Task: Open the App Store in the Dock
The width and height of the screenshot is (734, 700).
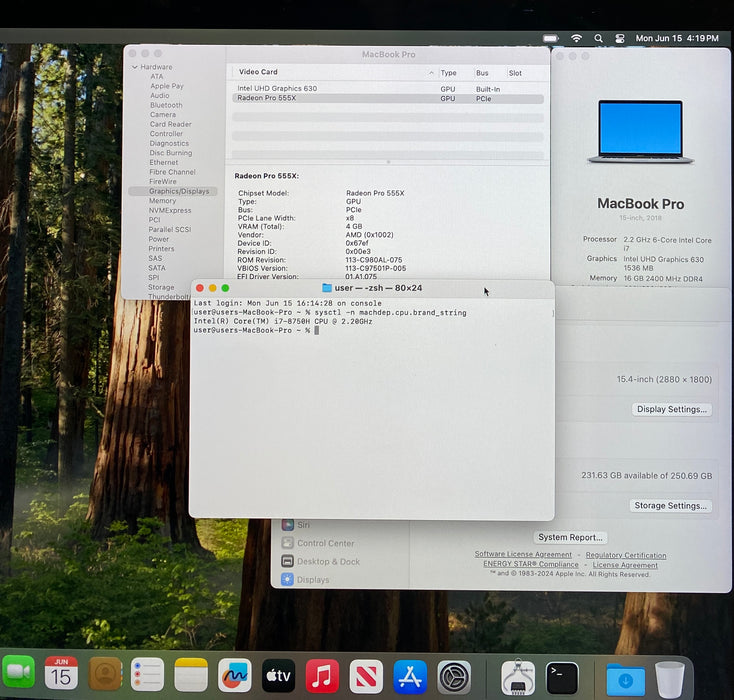Action: (410, 677)
